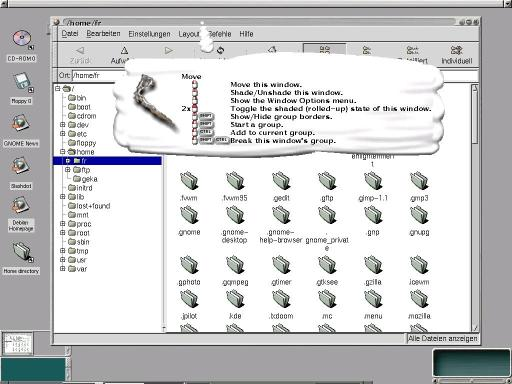The height and width of the screenshot is (384, 512).
Task: Open the Datei menu
Action: 70,34
